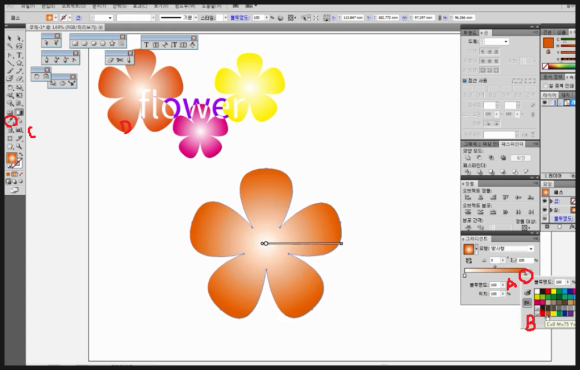
Task: Click Minus Back in Pathfinder panel
Action: 526,172
